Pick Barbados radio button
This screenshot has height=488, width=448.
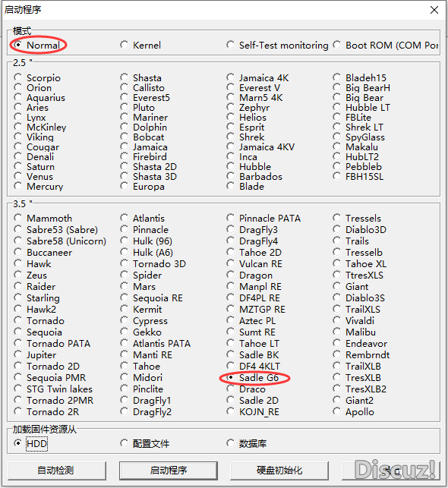point(230,177)
